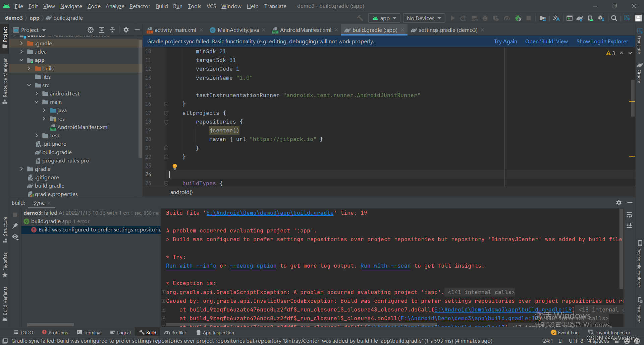This screenshot has width=644, height=345.
Task: Open the 'app' run configuration dropdown
Action: click(x=384, y=18)
